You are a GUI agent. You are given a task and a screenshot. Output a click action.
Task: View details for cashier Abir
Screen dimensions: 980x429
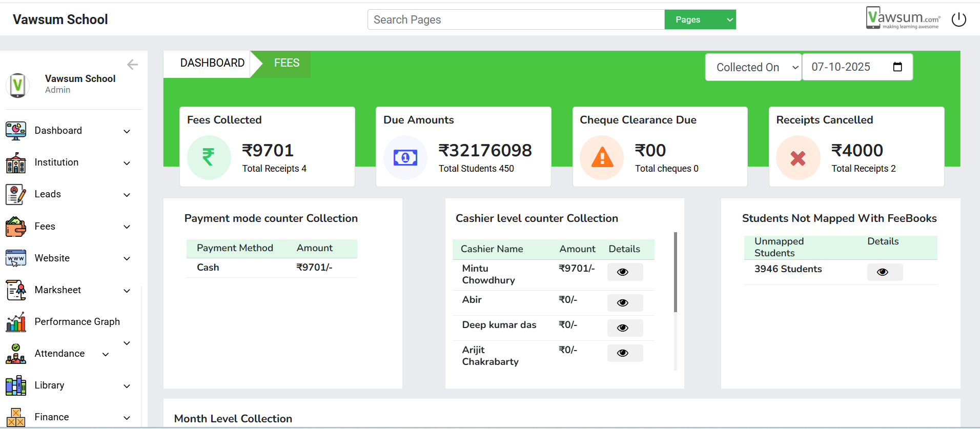[x=624, y=303]
